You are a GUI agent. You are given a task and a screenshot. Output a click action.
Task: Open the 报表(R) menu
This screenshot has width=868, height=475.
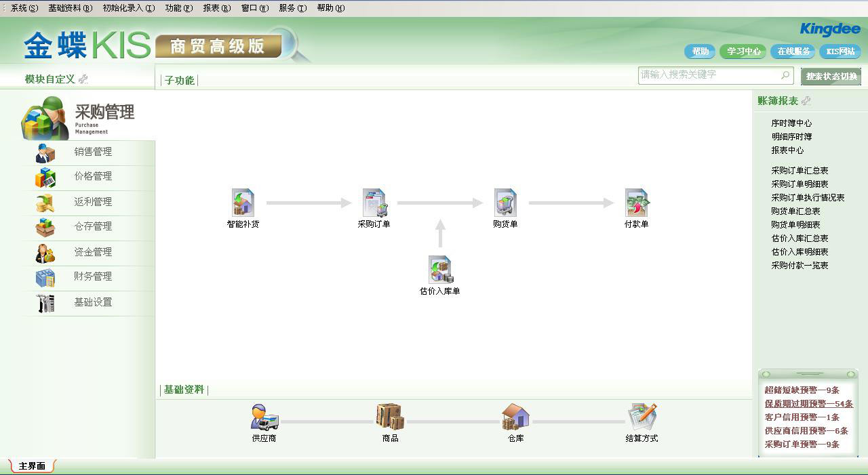217,8
